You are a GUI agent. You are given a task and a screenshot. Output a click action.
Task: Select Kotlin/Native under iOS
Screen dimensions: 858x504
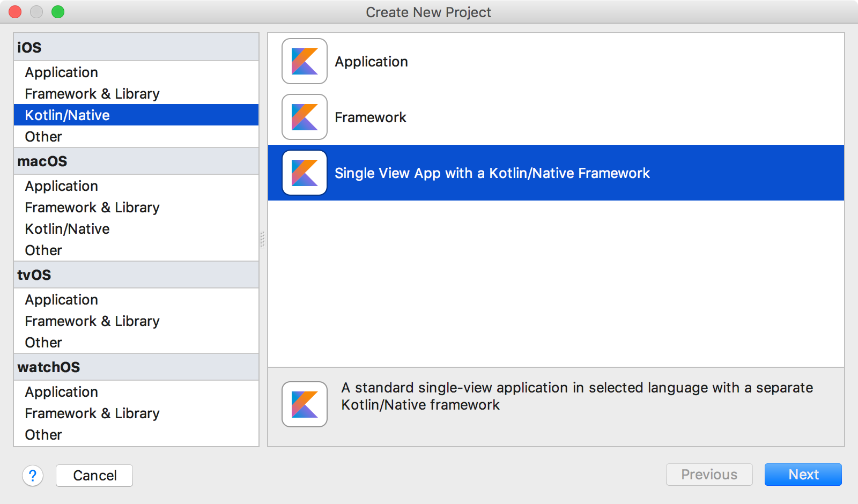tap(67, 115)
